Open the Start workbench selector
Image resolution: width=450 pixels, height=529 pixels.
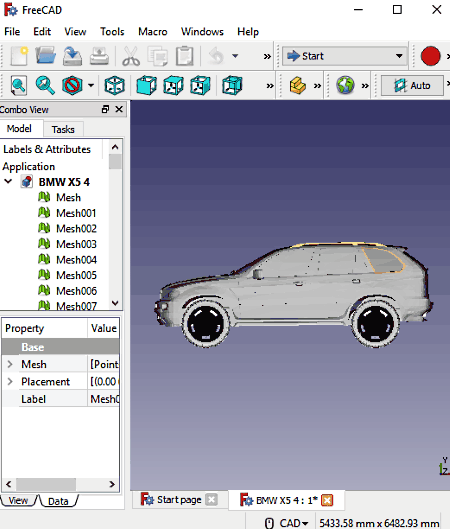point(344,56)
